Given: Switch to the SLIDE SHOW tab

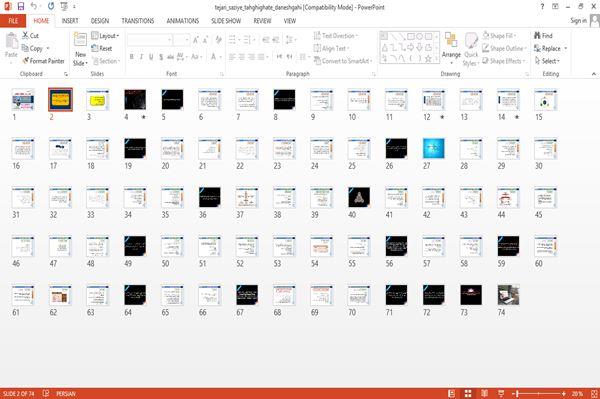Looking at the screenshot, I should [226, 21].
